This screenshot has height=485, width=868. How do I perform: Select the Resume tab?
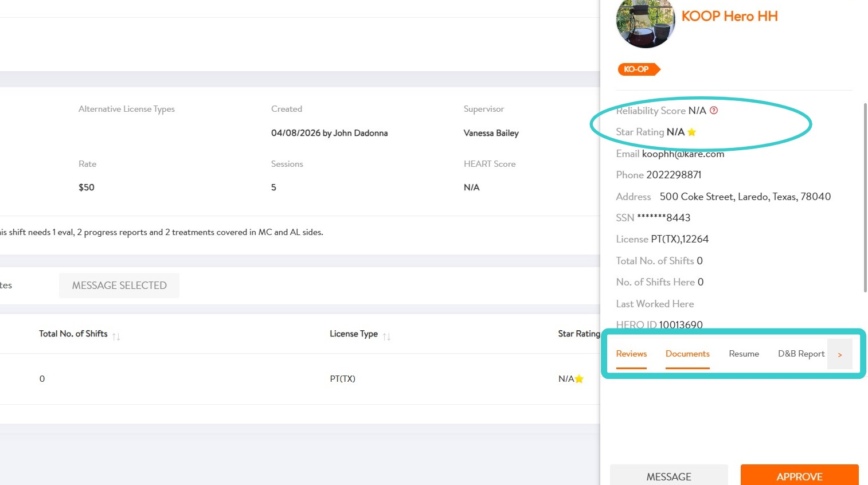point(744,354)
